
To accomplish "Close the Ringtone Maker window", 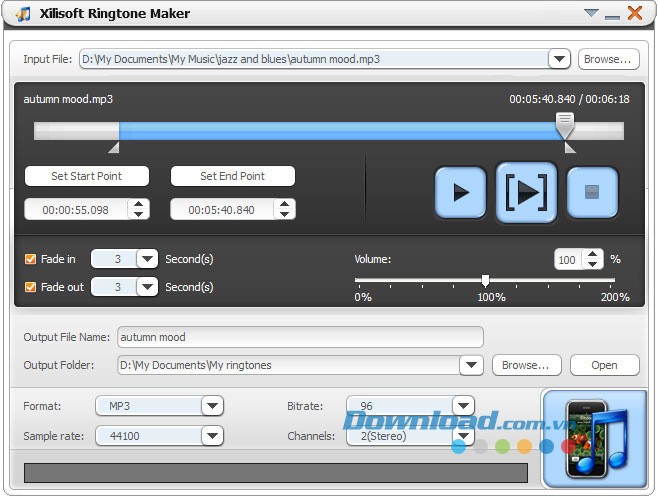I will 635,13.
